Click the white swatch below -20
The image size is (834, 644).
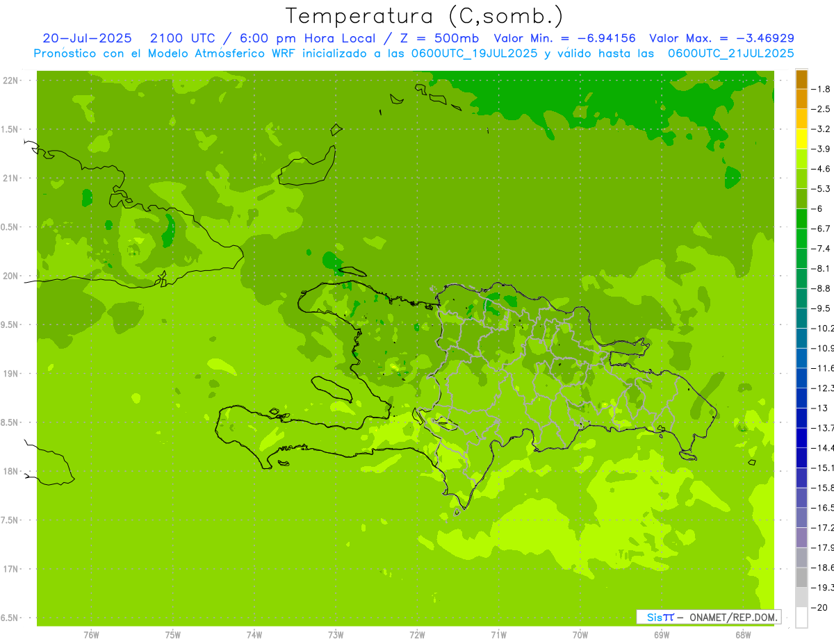coord(801,618)
